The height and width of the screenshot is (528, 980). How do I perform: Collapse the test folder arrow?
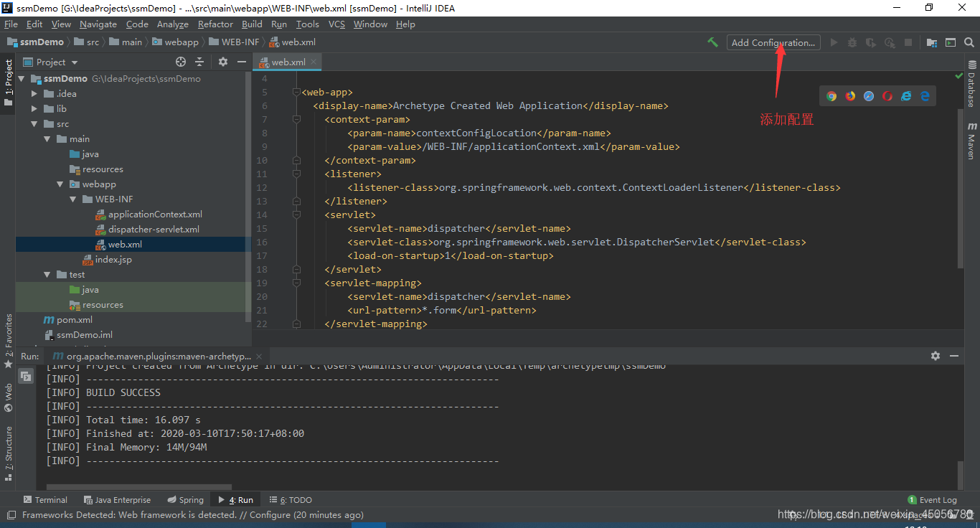pyautogui.click(x=47, y=275)
